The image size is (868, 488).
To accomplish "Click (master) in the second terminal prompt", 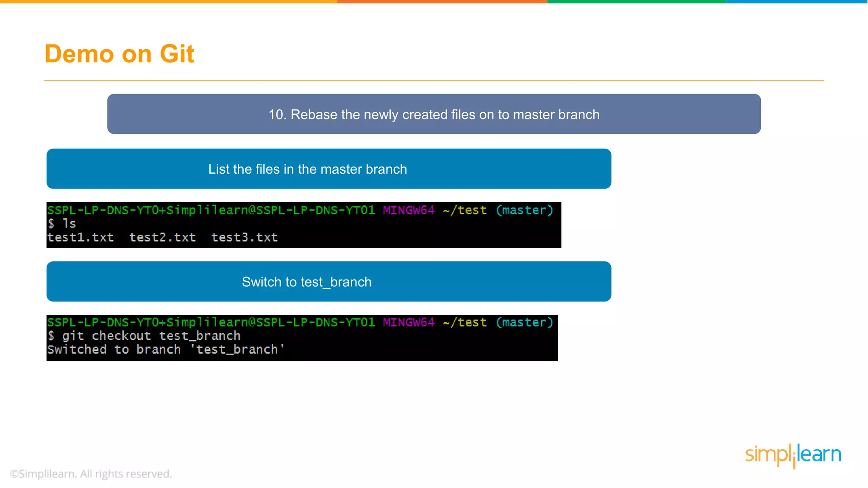I will [525, 322].
